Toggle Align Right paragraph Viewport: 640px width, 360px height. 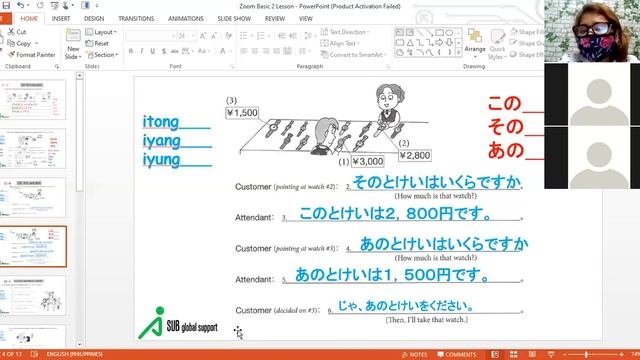[x=266, y=51]
